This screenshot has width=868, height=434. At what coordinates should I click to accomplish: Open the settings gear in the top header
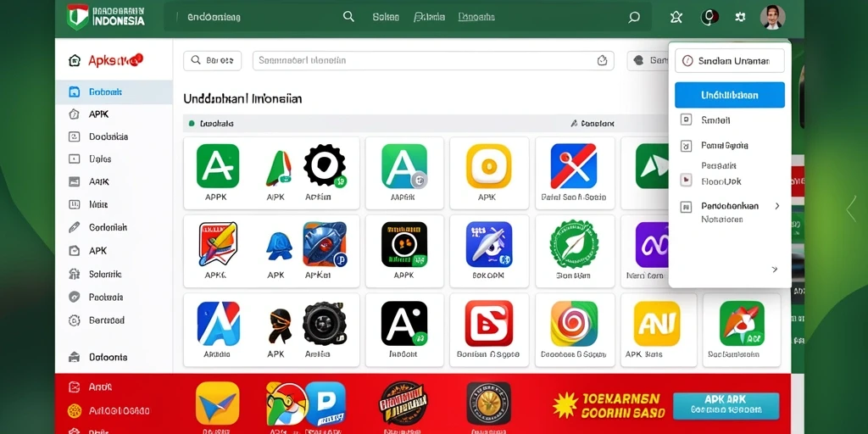click(x=740, y=17)
